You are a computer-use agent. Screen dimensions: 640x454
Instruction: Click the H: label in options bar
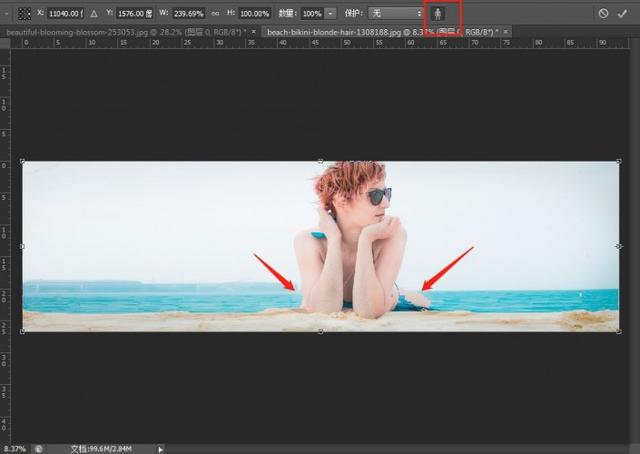tap(231, 13)
